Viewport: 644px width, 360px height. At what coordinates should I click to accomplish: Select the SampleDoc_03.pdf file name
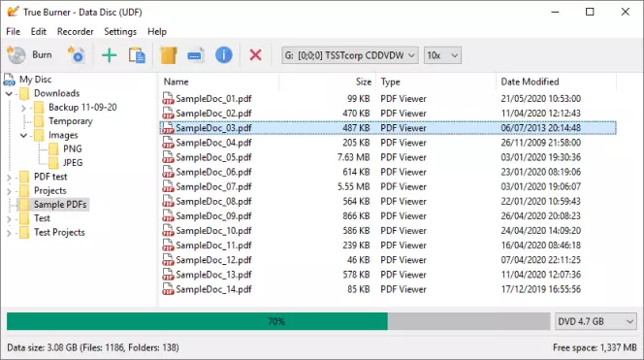click(213, 128)
